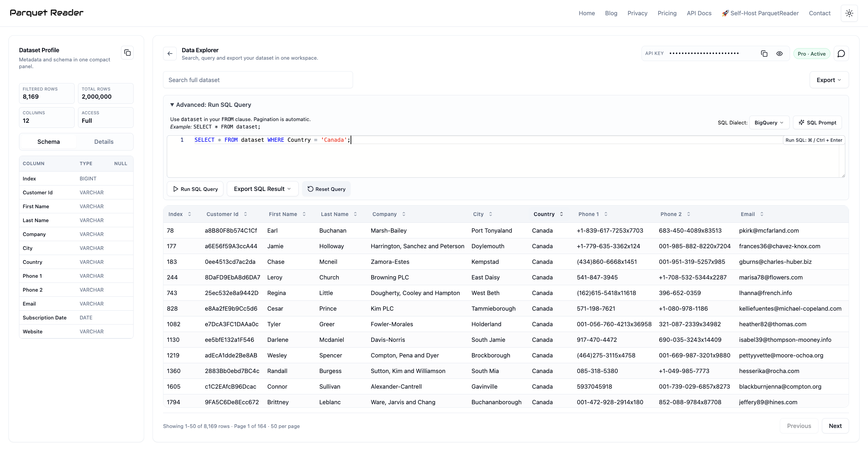The width and height of the screenshot is (868, 449).
Task: Copy the Dataset Profile panel contents
Action: [x=127, y=53]
